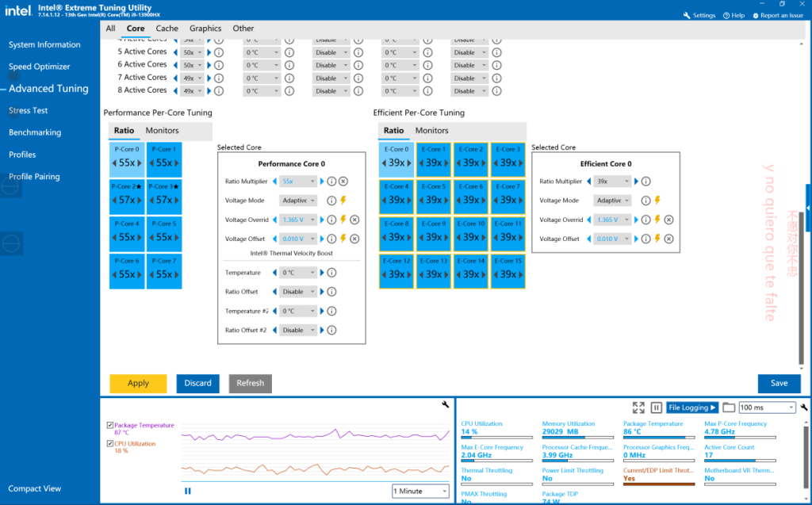812x505 pixels.
Task: Click lightning icon beside Efficient Voltage Mode
Action: point(657,200)
